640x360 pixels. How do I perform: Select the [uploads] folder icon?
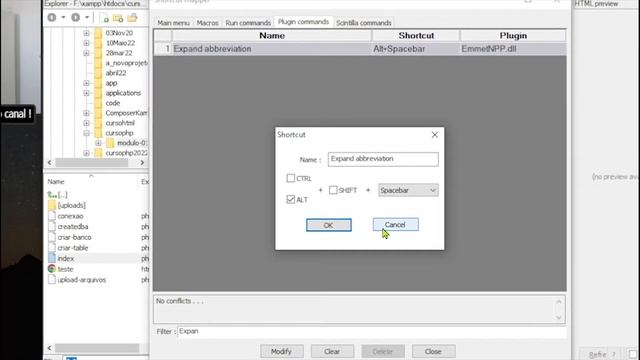52,205
